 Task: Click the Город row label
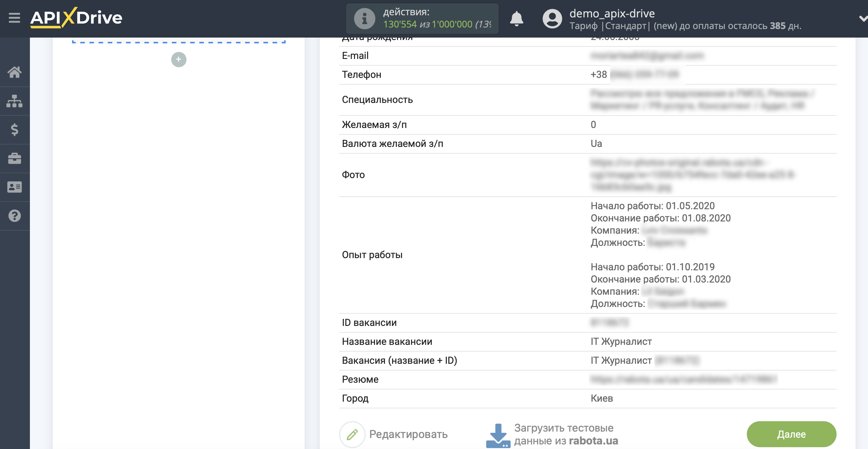tap(355, 398)
